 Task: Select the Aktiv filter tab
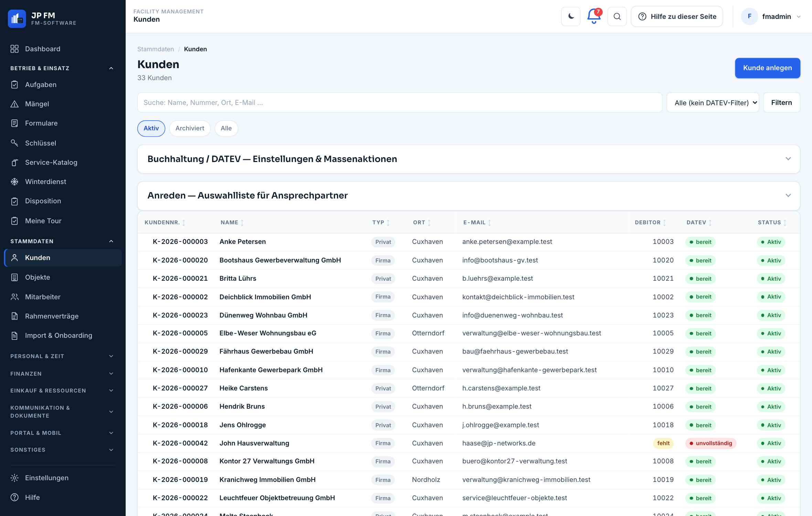click(x=151, y=128)
